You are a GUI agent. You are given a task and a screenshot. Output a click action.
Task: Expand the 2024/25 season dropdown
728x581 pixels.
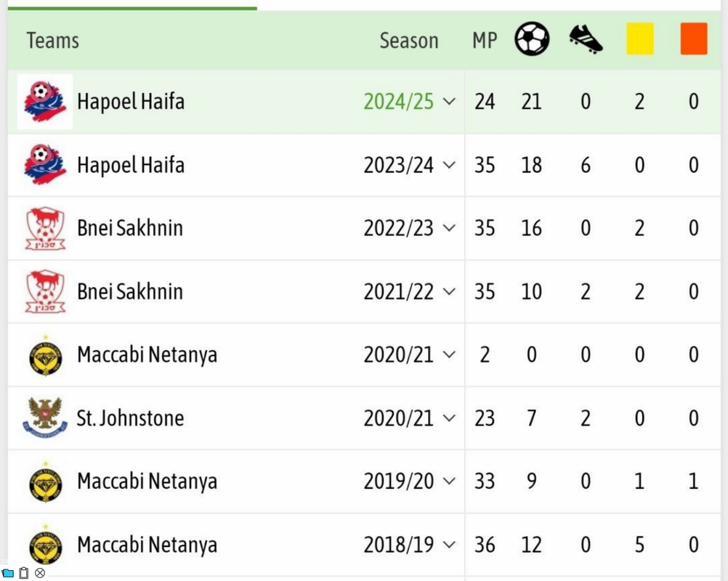449,101
